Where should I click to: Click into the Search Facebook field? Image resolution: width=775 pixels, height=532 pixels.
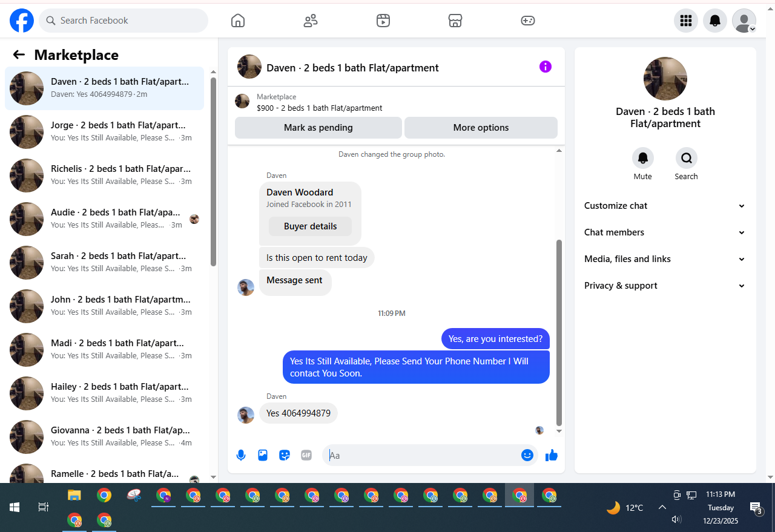tap(124, 21)
